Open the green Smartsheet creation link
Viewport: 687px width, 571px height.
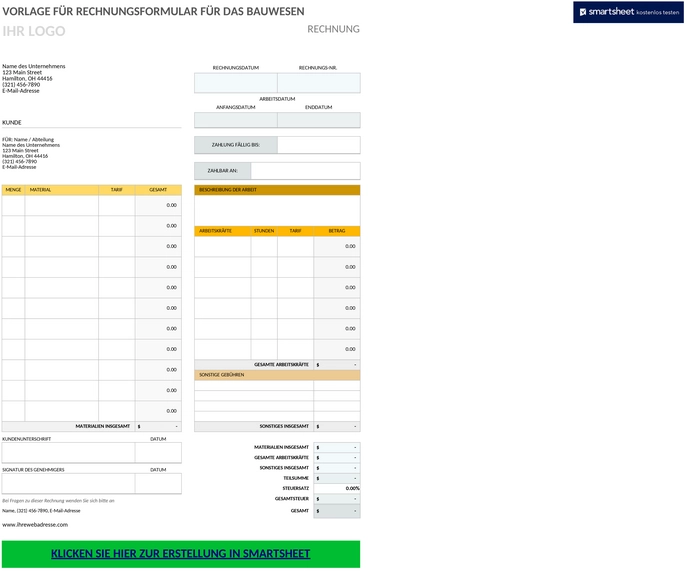181,553
